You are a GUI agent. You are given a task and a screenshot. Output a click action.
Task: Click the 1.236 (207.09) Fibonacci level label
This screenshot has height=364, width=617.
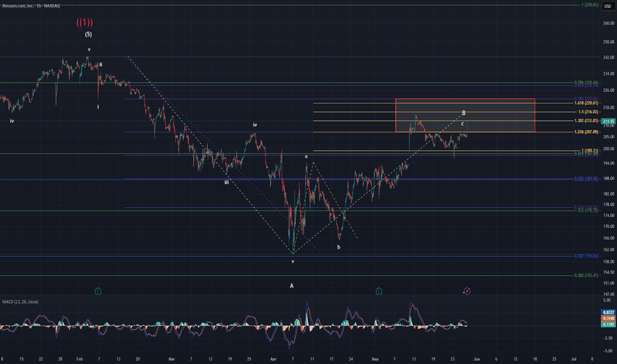[587, 132]
